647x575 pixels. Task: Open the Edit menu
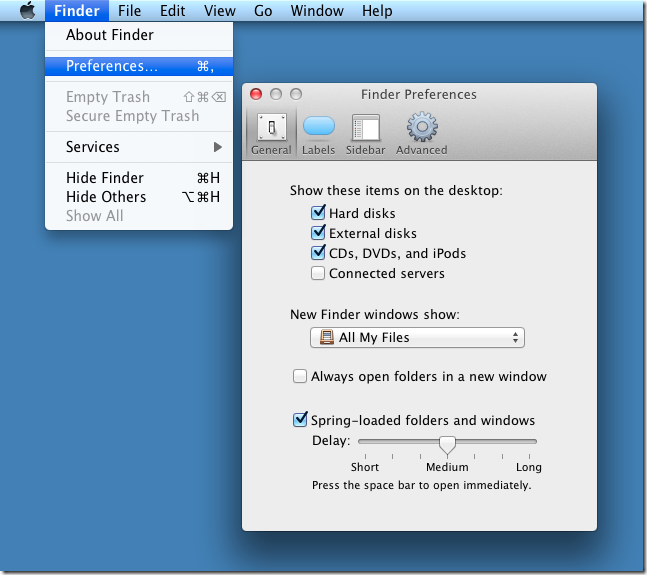(x=172, y=10)
